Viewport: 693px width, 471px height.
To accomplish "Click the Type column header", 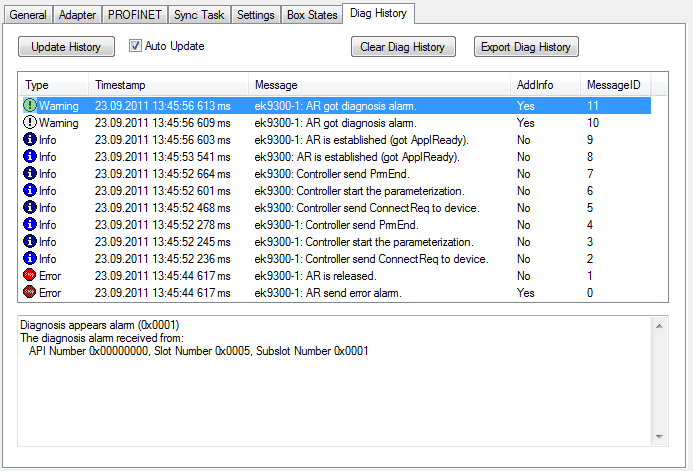I will click(52, 85).
